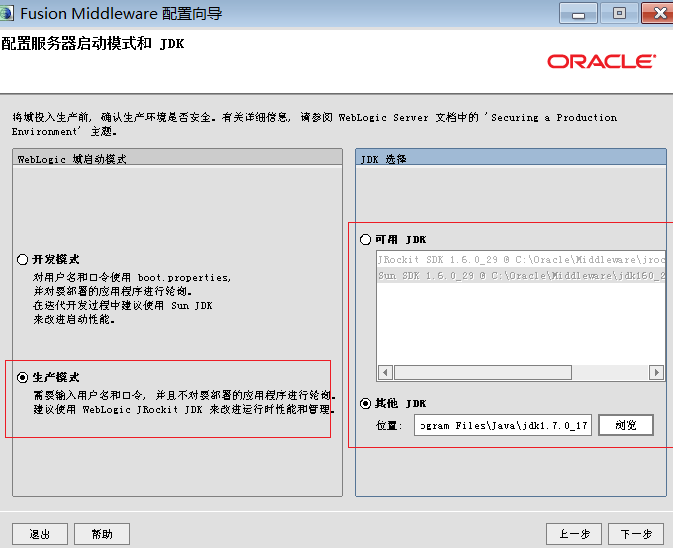Click the 配置服务器启动模式和 JDK heading
This screenshot has width=673, height=548.
coord(93,44)
